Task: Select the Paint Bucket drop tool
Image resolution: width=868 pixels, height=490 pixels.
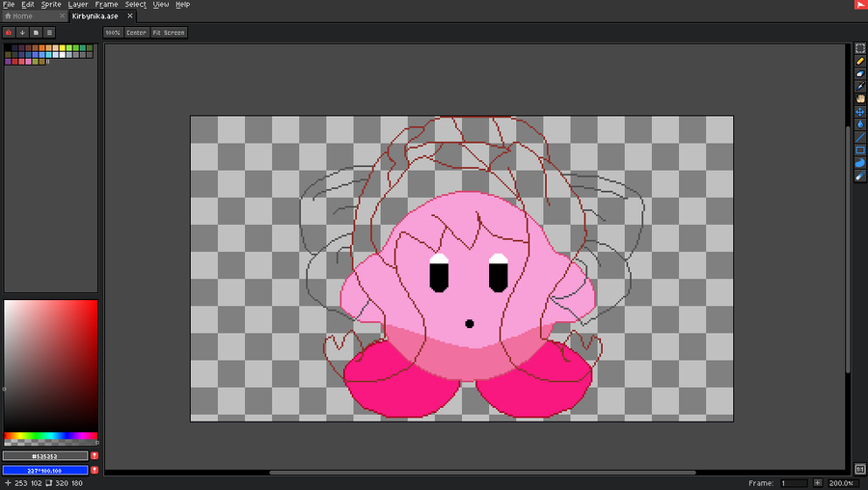Action: pyautogui.click(x=859, y=124)
